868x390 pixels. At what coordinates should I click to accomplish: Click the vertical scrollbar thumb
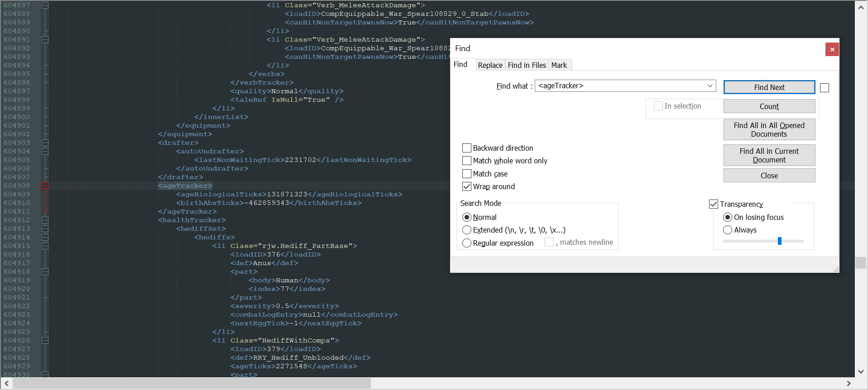tap(861, 263)
